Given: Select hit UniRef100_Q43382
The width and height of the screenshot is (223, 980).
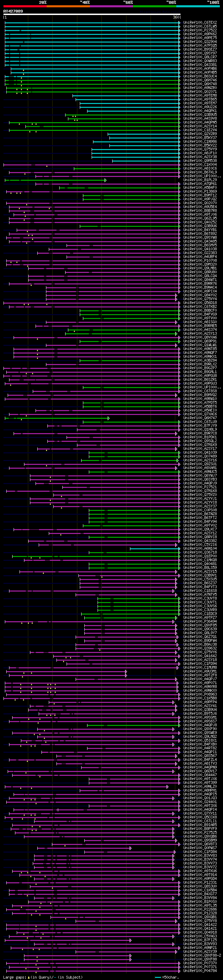Looking at the screenshot, I should 200,541.
